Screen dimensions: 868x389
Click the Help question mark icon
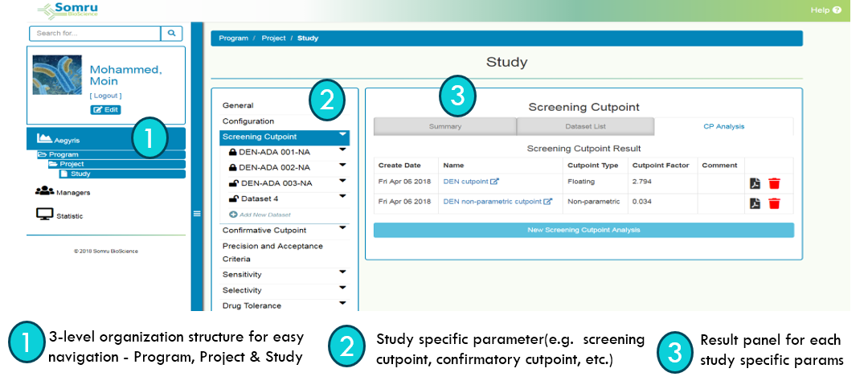coord(837,10)
